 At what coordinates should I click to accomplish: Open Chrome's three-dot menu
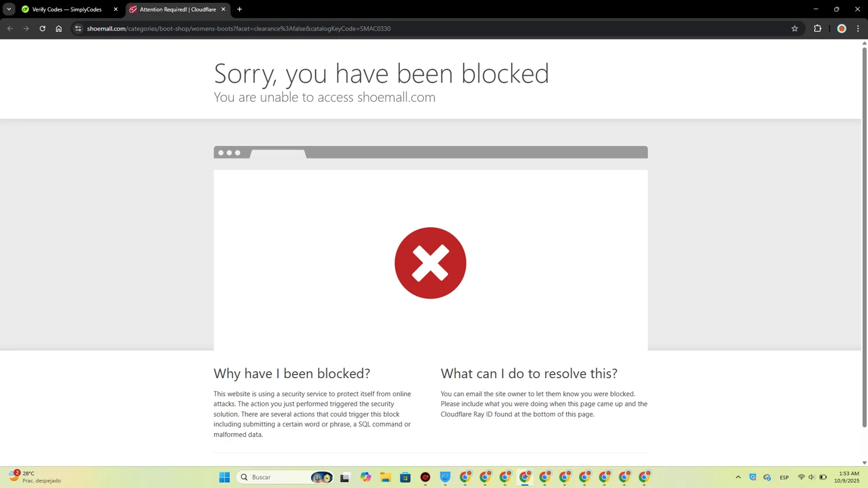click(858, 28)
